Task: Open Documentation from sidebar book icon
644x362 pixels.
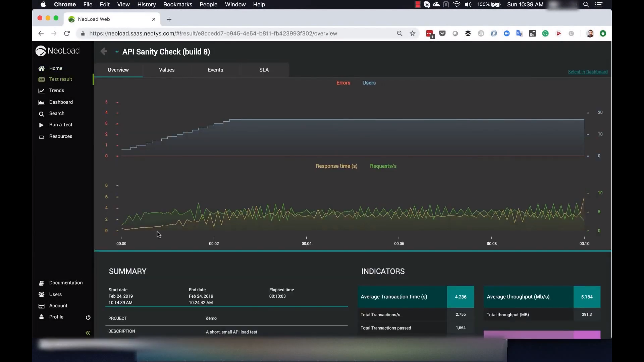Action: (x=41, y=283)
